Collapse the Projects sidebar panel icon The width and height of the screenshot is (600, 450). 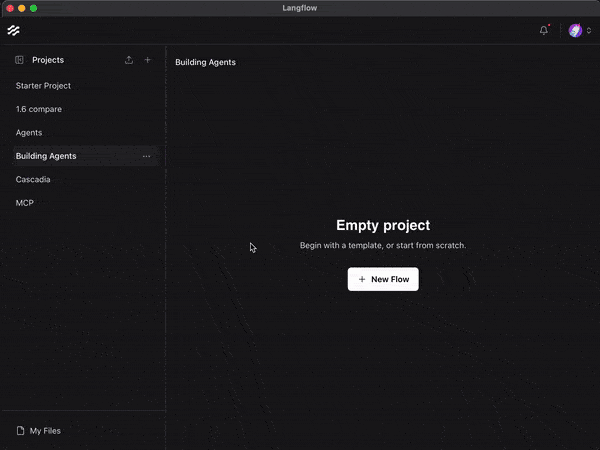19,60
